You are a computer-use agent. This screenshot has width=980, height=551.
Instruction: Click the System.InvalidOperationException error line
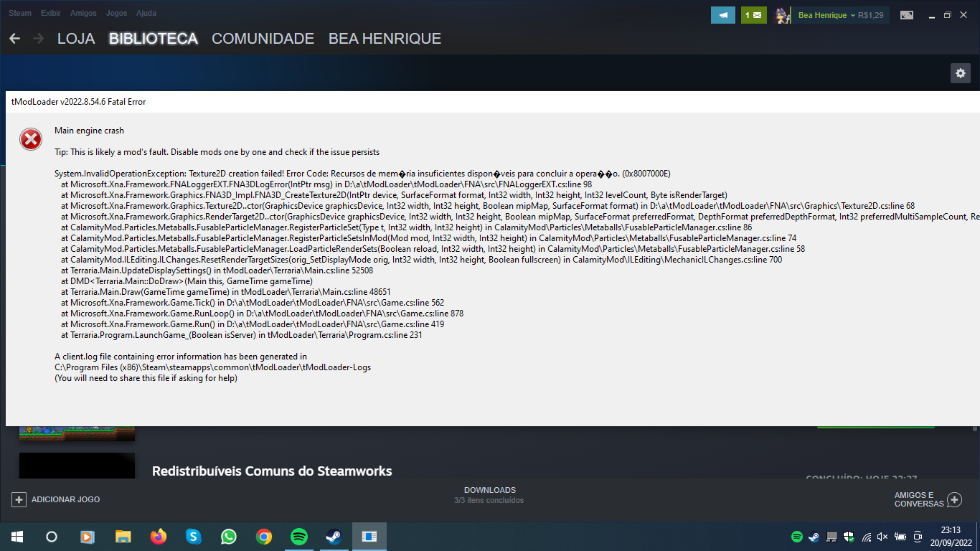tap(362, 174)
